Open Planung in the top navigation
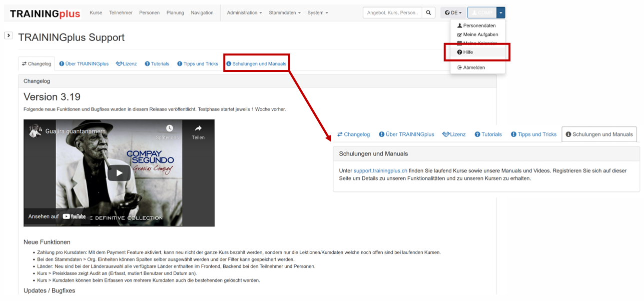This screenshot has width=644, height=301. (x=175, y=13)
